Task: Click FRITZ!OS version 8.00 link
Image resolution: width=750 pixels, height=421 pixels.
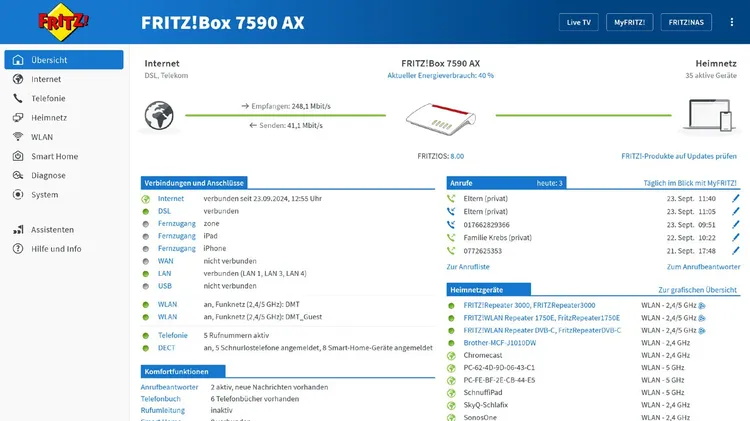Action: coord(457,156)
